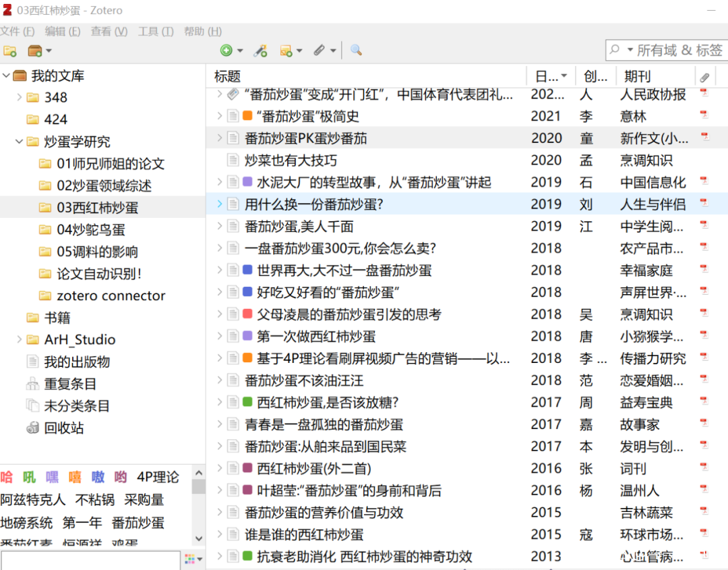
Task: Click the colored tag selector actions icon
Action: (193, 559)
